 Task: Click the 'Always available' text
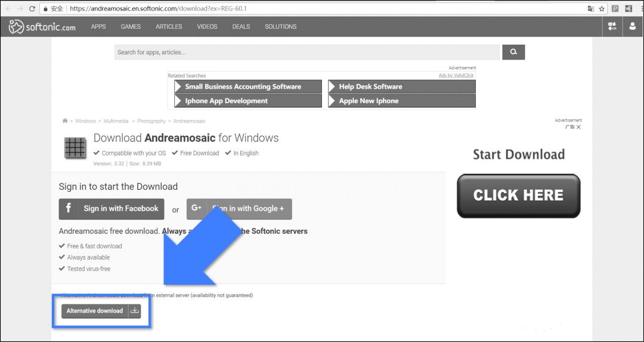(x=88, y=257)
